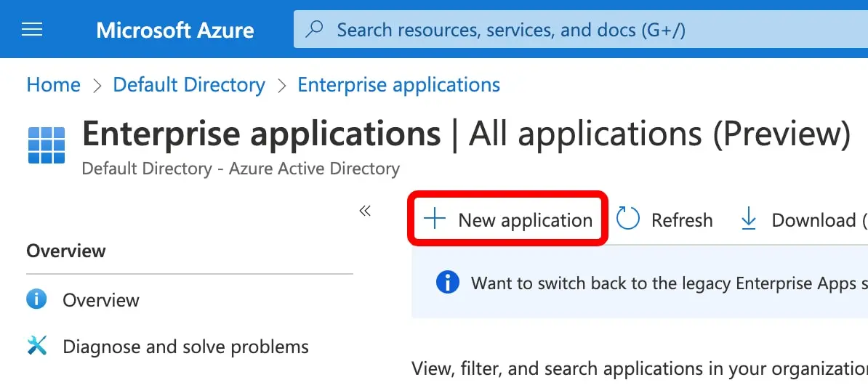
Task: Focus the Search resources, services, and docs field
Action: [x=581, y=29]
